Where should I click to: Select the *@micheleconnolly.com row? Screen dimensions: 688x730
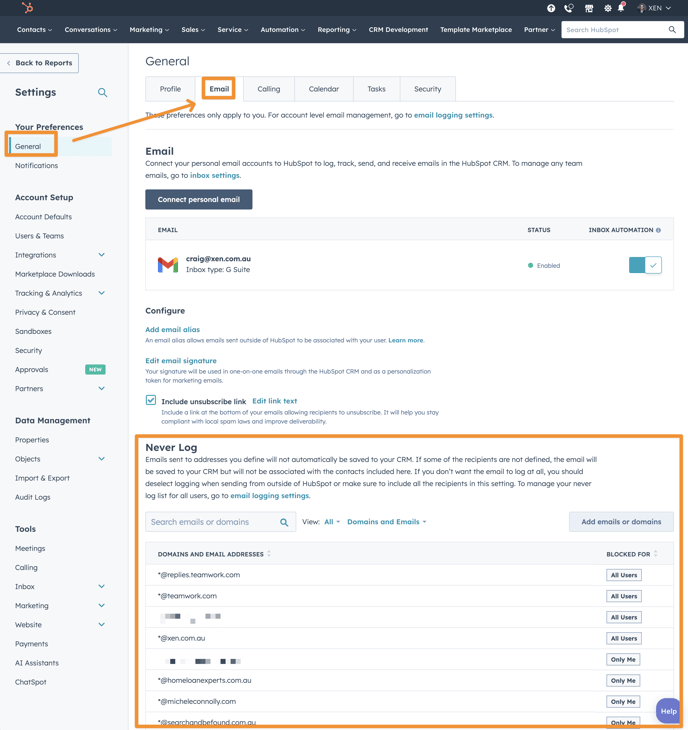409,702
